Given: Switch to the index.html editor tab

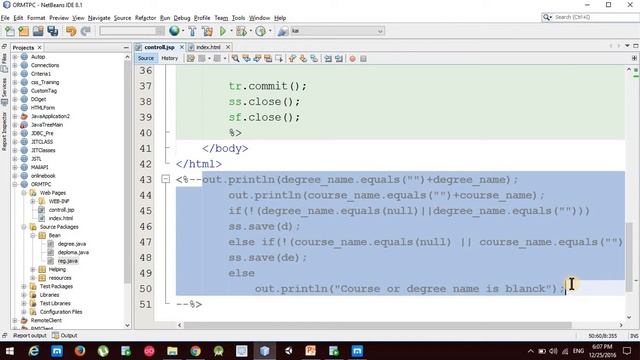Looking at the screenshot, I should pyautogui.click(x=208, y=47).
